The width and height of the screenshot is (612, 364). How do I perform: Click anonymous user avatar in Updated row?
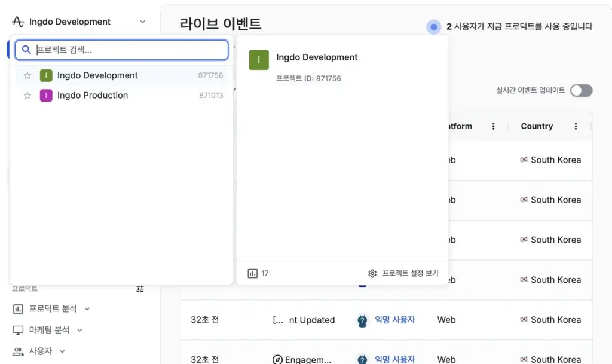pos(362,320)
